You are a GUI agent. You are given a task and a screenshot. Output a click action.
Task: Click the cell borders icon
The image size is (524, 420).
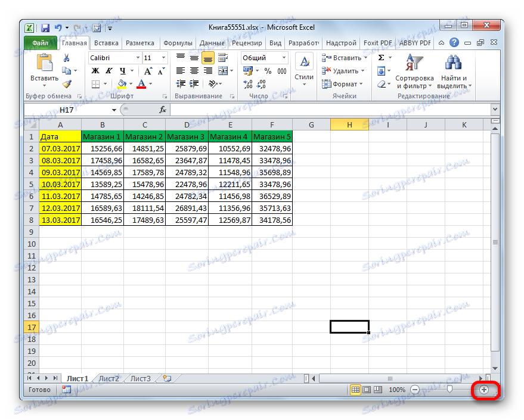[x=95, y=84]
